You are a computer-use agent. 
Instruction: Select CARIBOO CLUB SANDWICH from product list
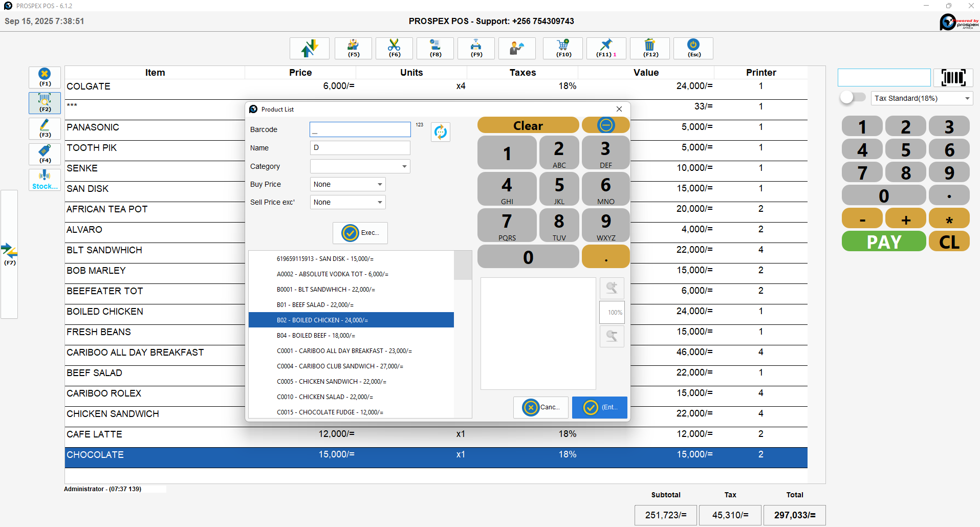[x=340, y=366]
